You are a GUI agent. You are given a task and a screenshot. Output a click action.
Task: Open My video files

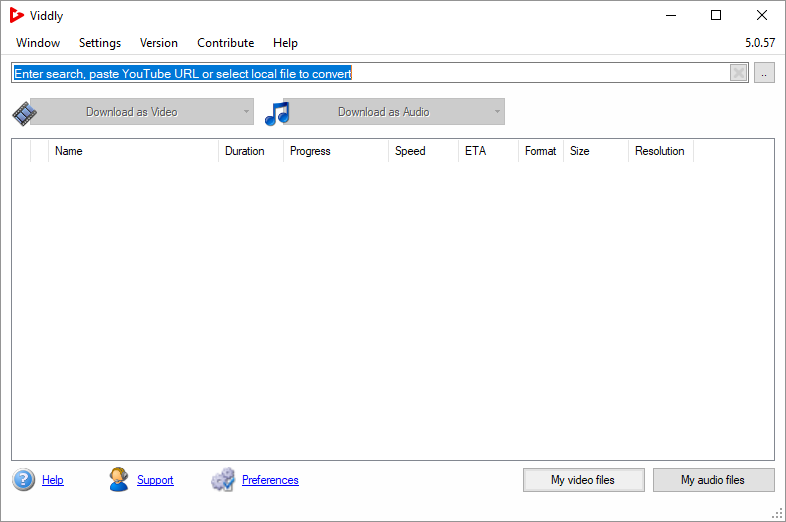click(583, 480)
